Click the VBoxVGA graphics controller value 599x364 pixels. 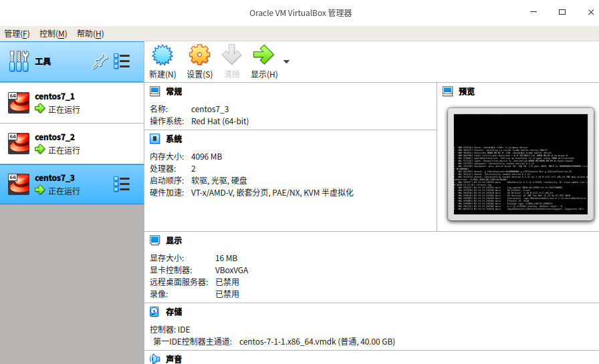click(x=232, y=270)
